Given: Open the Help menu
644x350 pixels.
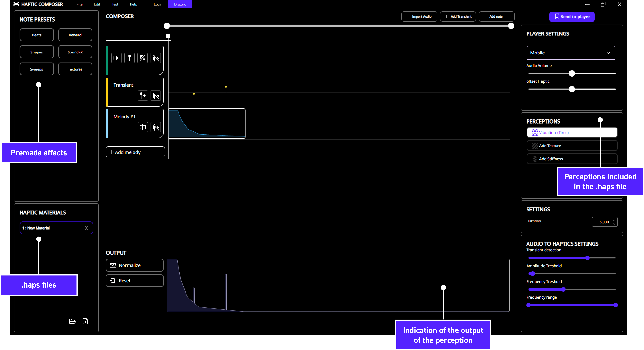Looking at the screenshot, I should (x=133, y=4).
